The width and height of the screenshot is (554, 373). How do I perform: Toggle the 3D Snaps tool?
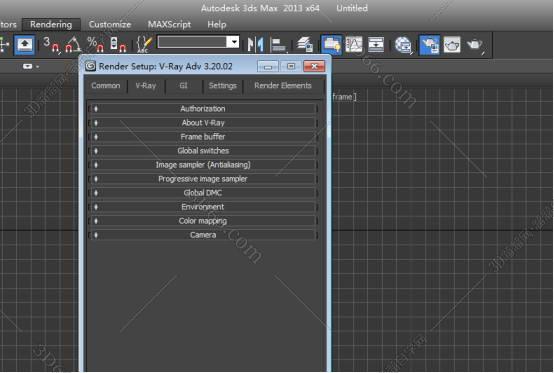51,45
